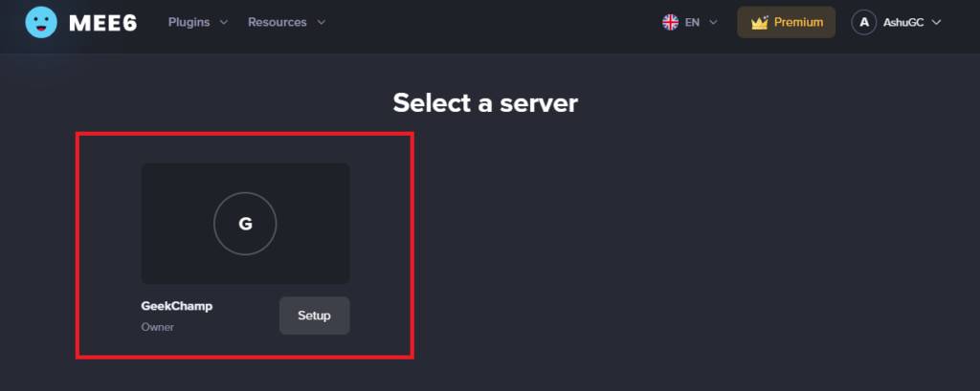The height and width of the screenshot is (391, 980).
Task: Open the Plugins menu
Action: 189,22
